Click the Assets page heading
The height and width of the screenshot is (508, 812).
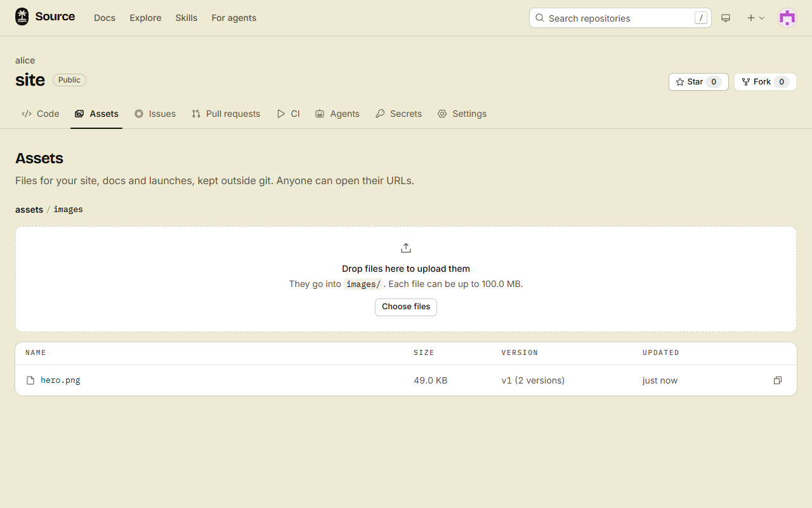pos(39,158)
